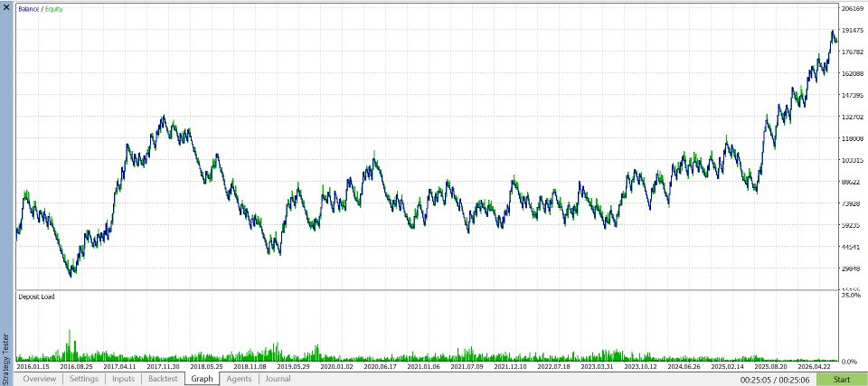Viewport: 868px width, 386px height.
Task: Click the vertical Strategy Tester title
Action: (6, 358)
